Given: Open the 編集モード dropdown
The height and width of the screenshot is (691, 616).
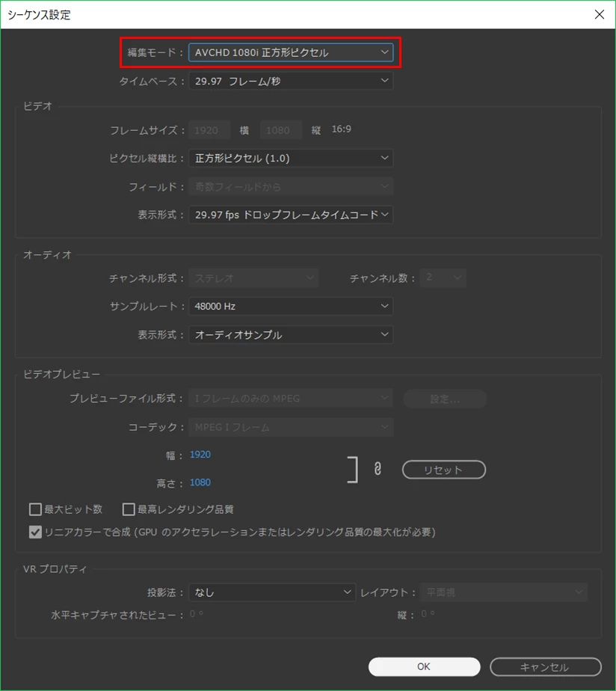Looking at the screenshot, I should click(x=291, y=52).
